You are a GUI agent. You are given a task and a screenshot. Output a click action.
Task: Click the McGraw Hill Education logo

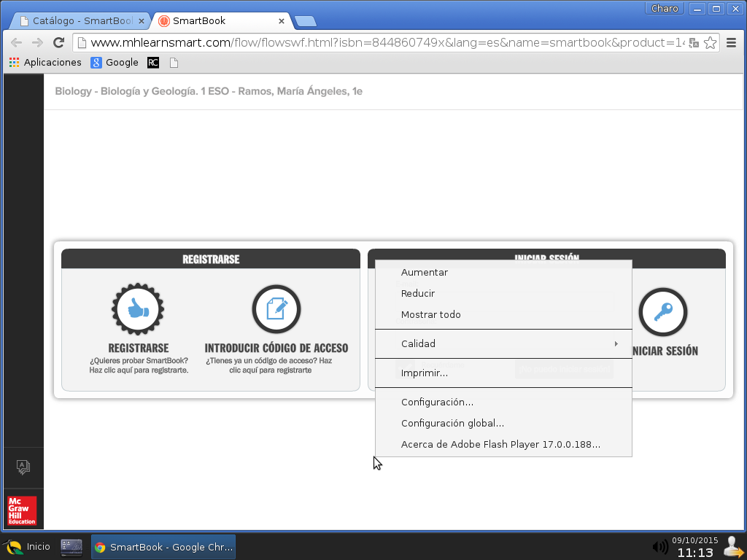(22, 510)
